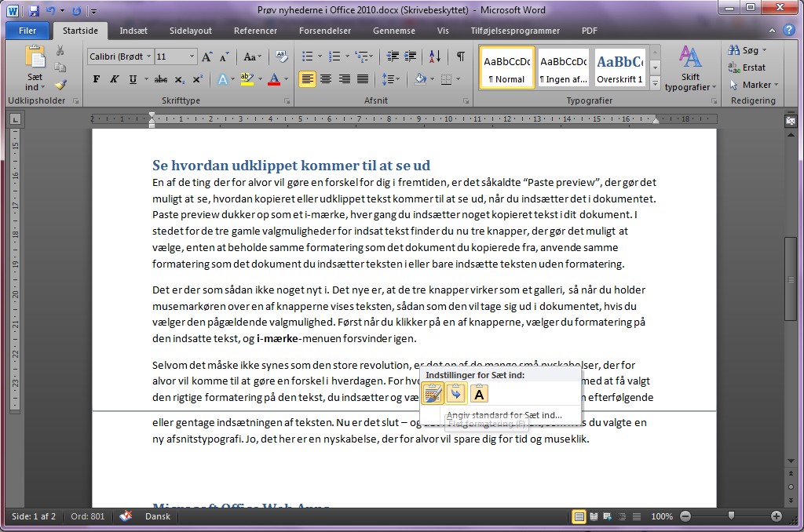Toggle bold formatting in the ribbon
Screen dimensions: 804x532
[x=96, y=78]
